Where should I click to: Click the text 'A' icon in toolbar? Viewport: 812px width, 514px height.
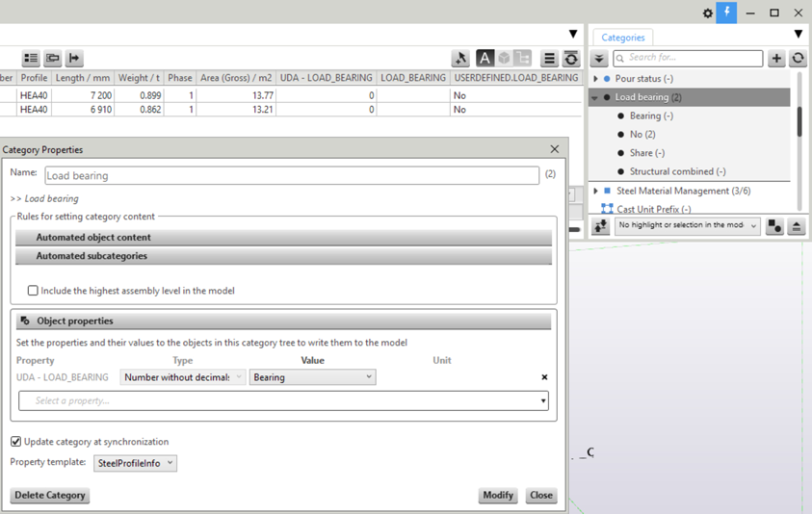tap(485, 59)
